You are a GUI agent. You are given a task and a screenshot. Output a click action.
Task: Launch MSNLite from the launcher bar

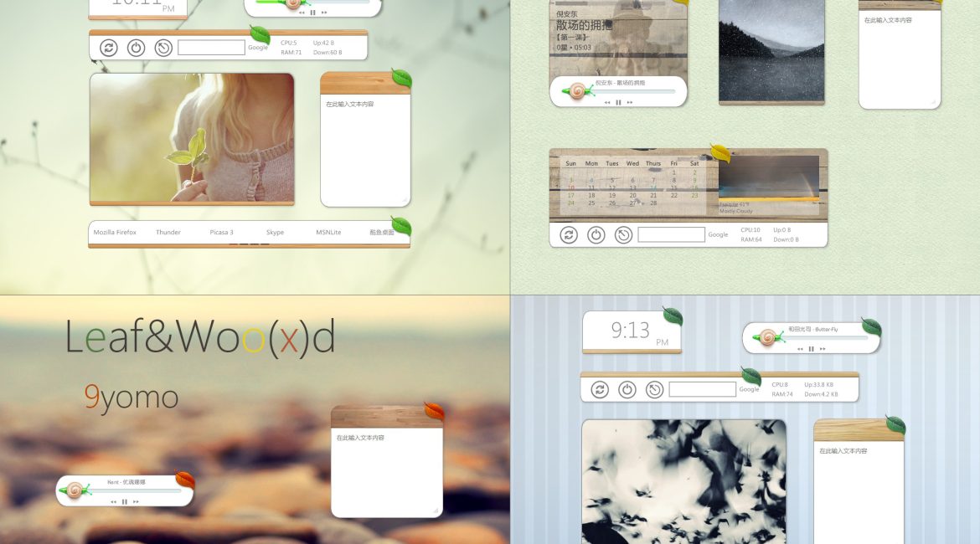click(x=328, y=233)
